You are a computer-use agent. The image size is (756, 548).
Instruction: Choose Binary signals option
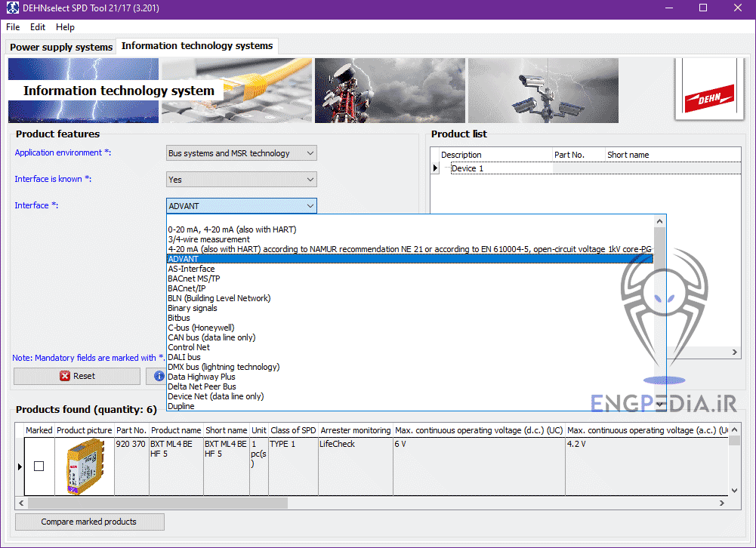point(410,308)
